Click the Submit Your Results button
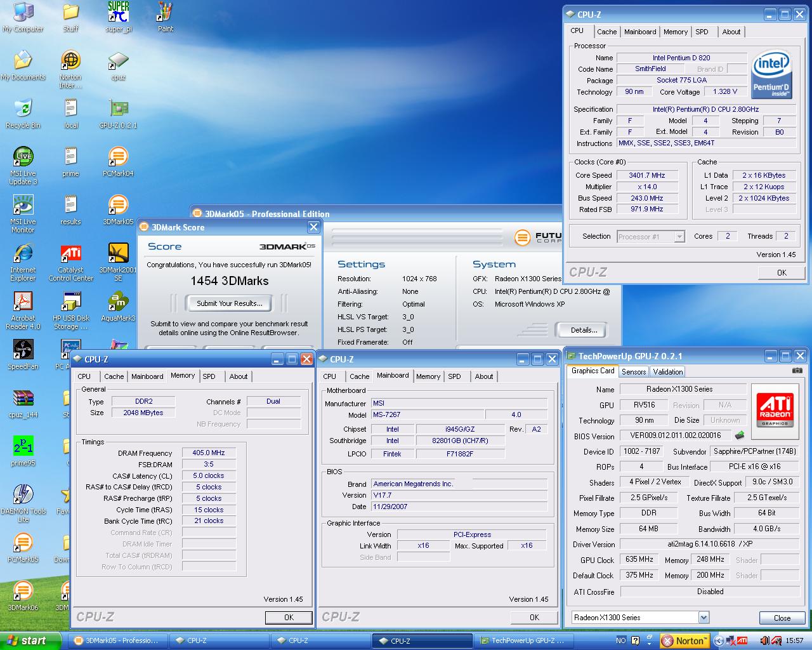The image size is (812, 650). pos(229,303)
